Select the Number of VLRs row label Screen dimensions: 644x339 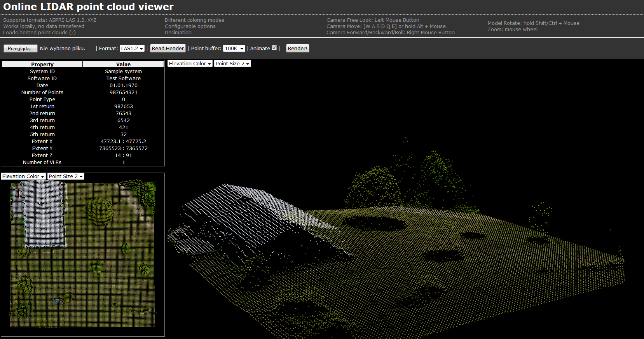tap(42, 163)
